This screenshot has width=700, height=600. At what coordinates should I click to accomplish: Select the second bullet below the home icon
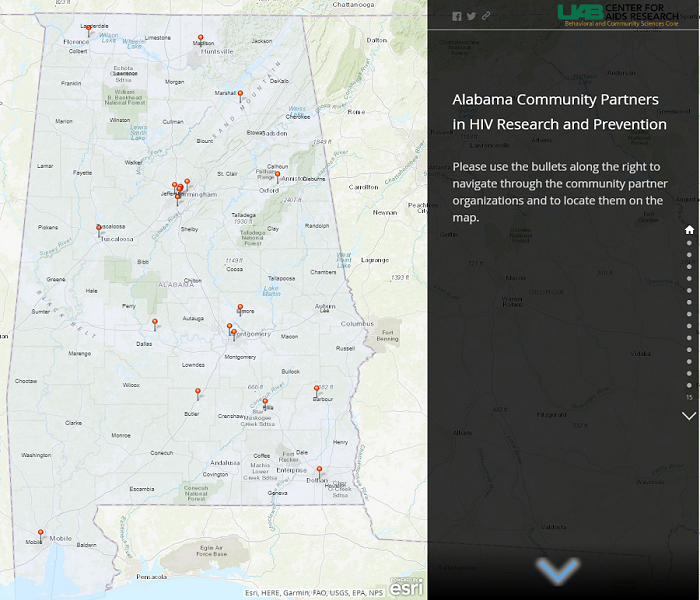pyautogui.click(x=689, y=255)
